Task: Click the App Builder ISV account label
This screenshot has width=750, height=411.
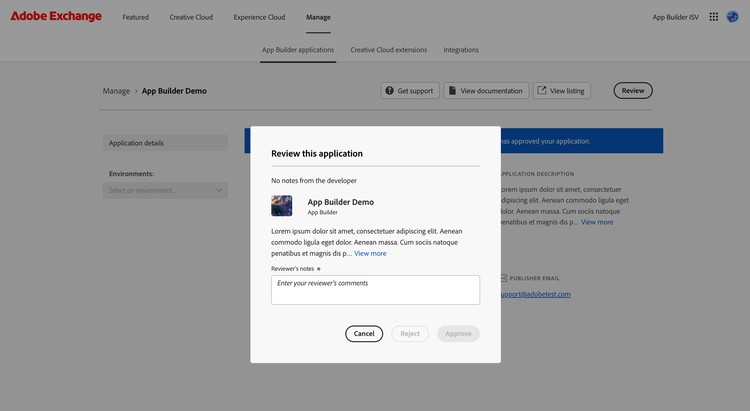Action: (675, 17)
